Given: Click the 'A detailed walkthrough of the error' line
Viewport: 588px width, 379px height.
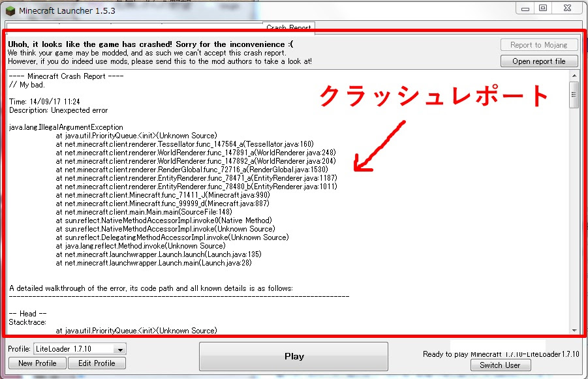Looking at the screenshot, I should [x=151, y=288].
